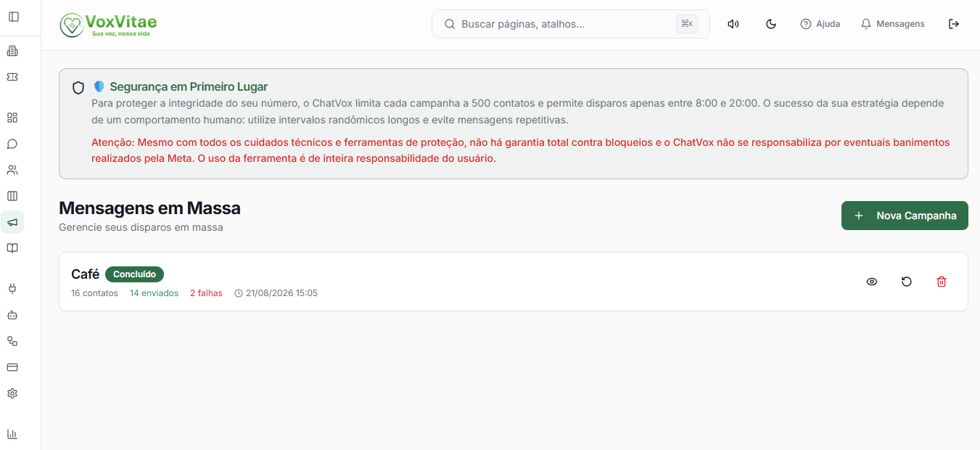Screen dimensions: 980x450
Task: Open Ajuda help
Action: (x=820, y=24)
